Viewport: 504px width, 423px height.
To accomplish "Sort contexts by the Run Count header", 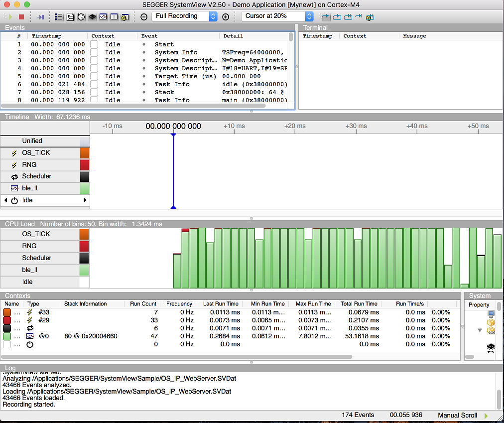I will pos(143,304).
